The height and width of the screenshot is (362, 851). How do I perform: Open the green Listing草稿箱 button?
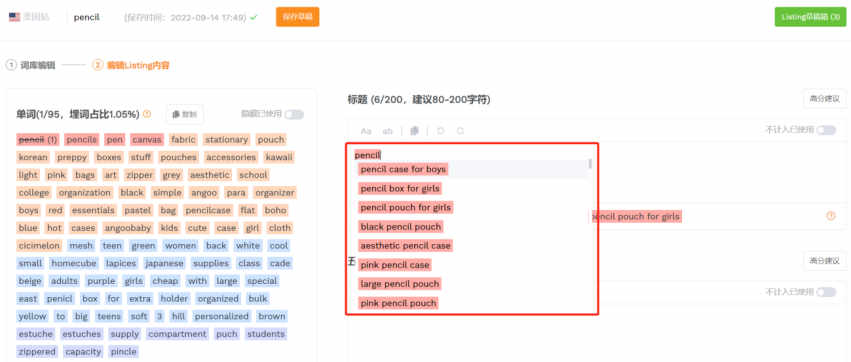coord(810,17)
